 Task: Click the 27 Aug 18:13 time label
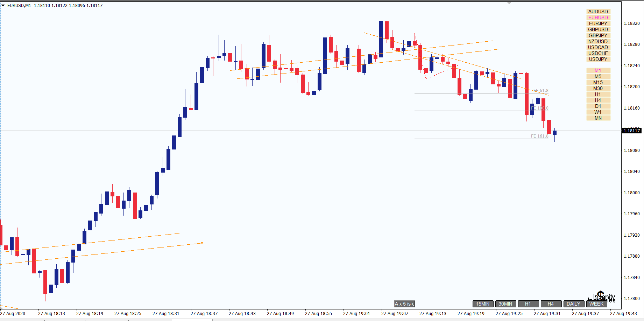pos(51,314)
